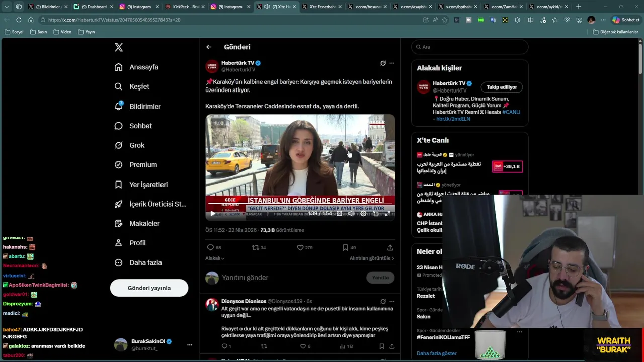Click Grok icon on Dionysos reply
644x362 pixels.
click(x=383, y=302)
